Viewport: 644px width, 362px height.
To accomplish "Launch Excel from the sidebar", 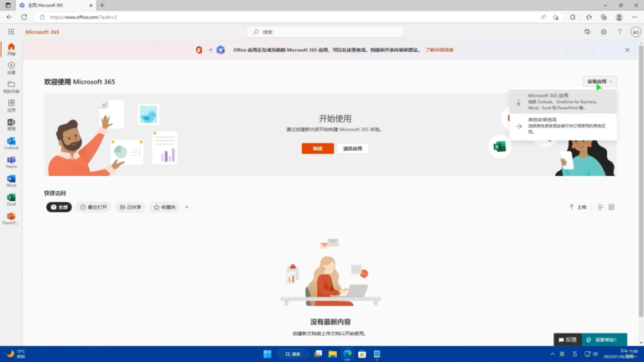I will point(11,200).
